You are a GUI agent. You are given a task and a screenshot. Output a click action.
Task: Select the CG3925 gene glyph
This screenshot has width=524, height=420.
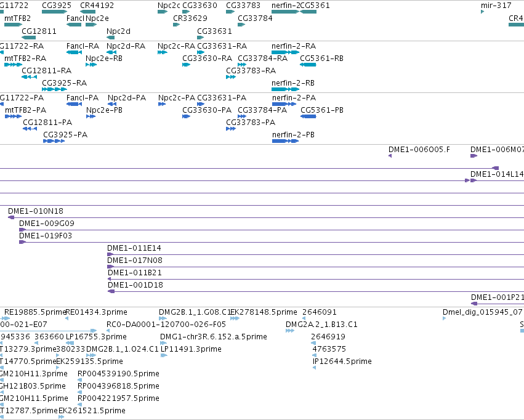(54, 12)
